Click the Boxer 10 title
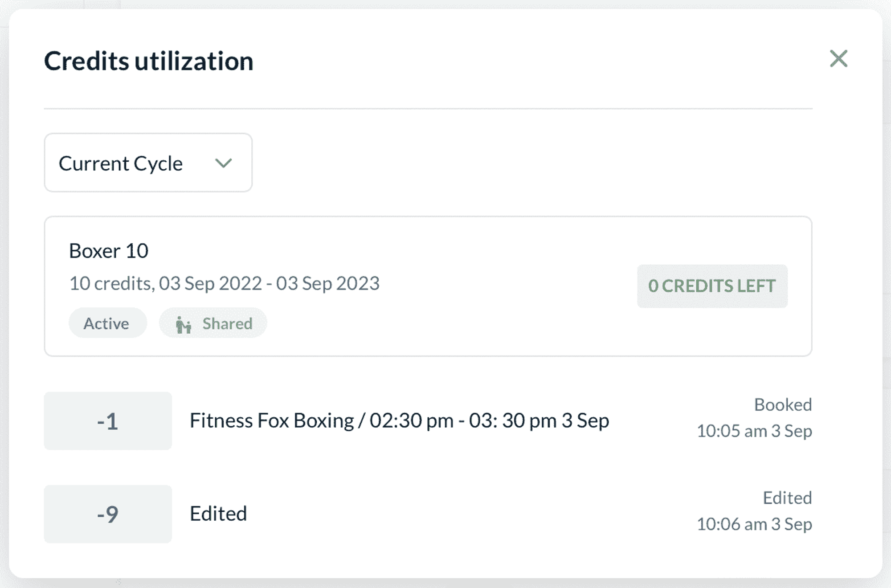Image resolution: width=891 pixels, height=588 pixels. click(109, 251)
